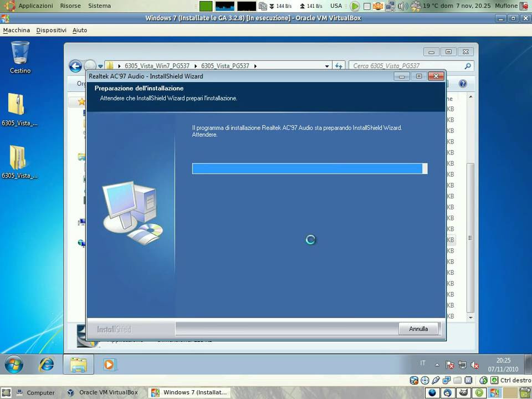Screen dimensions: 532x399
Task: Open Explorer help question mark icon
Action: [463, 84]
